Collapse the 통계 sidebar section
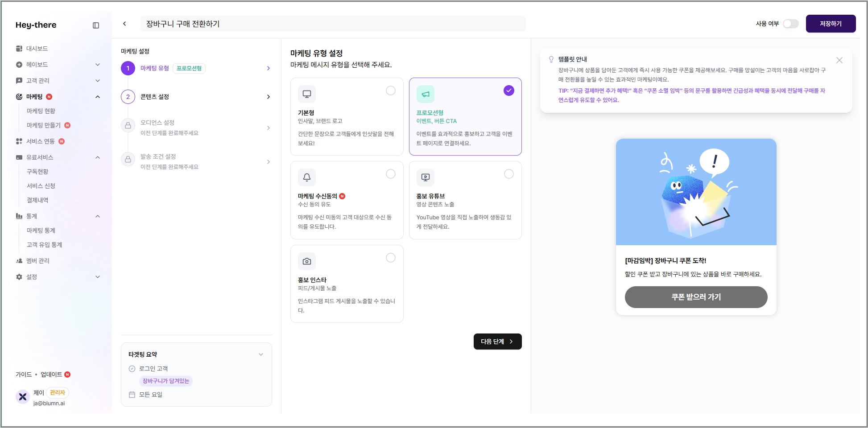The image size is (868, 428). [x=98, y=216]
